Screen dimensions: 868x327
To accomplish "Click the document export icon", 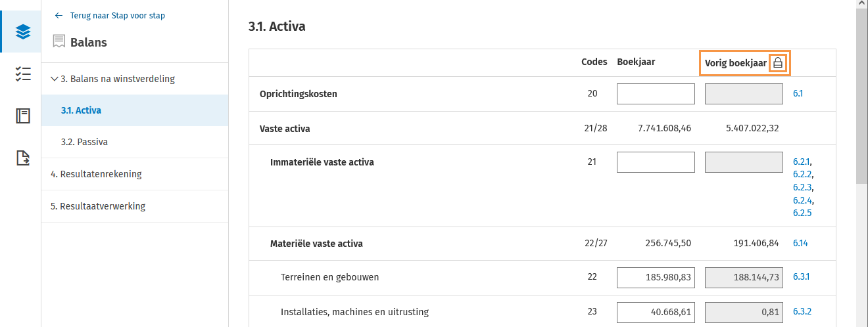I will 23,158.
